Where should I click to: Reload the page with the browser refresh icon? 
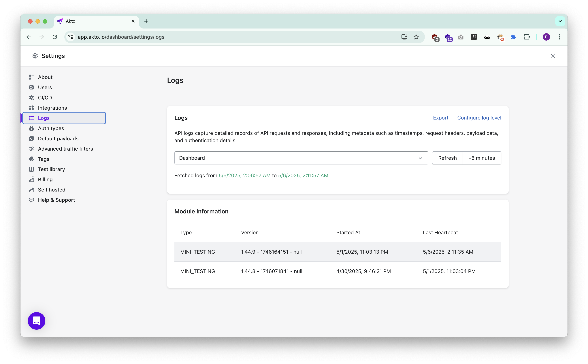coord(55,37)
